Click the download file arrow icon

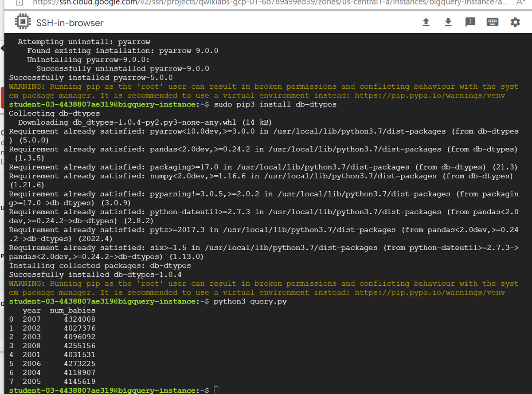click(x=448, y=22)
